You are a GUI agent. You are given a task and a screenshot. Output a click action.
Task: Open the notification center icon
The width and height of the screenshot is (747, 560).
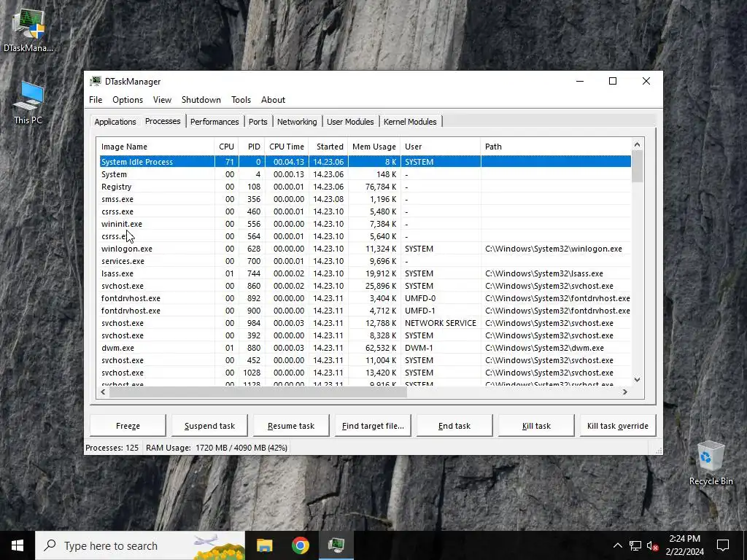723,545
